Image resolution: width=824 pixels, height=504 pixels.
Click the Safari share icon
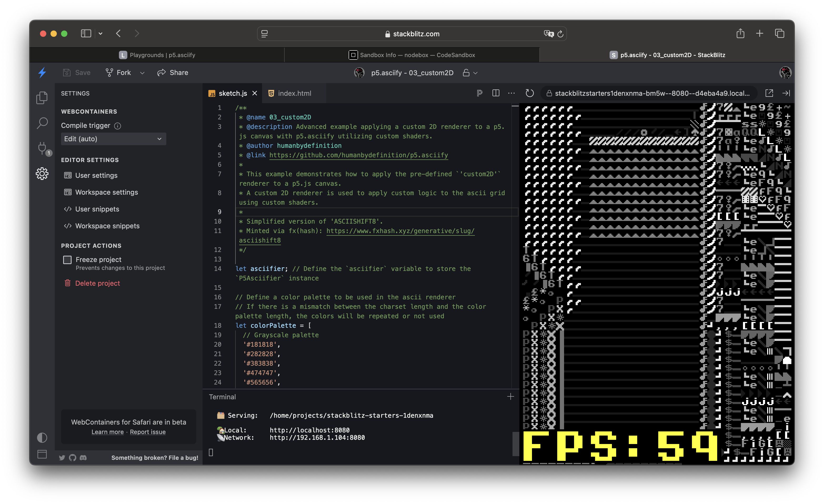coord(740,33)
